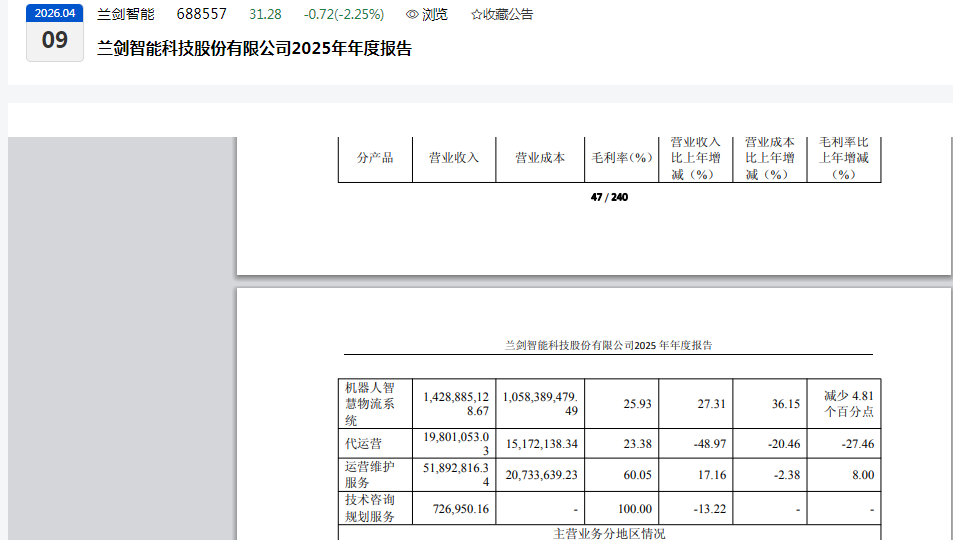Click the value -27.46
The width and height of the screenshot is (953, 540).
pyautogui.click(x=858, y=445)
